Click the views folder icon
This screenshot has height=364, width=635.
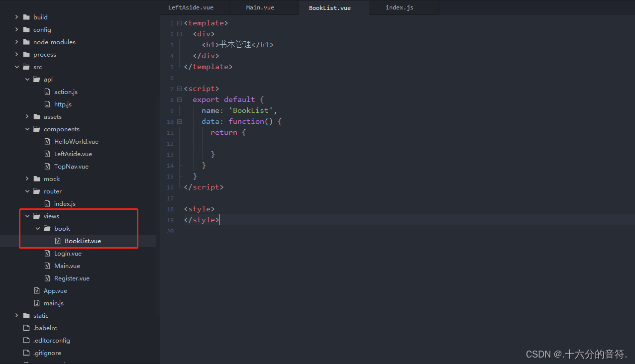(37, 216)
